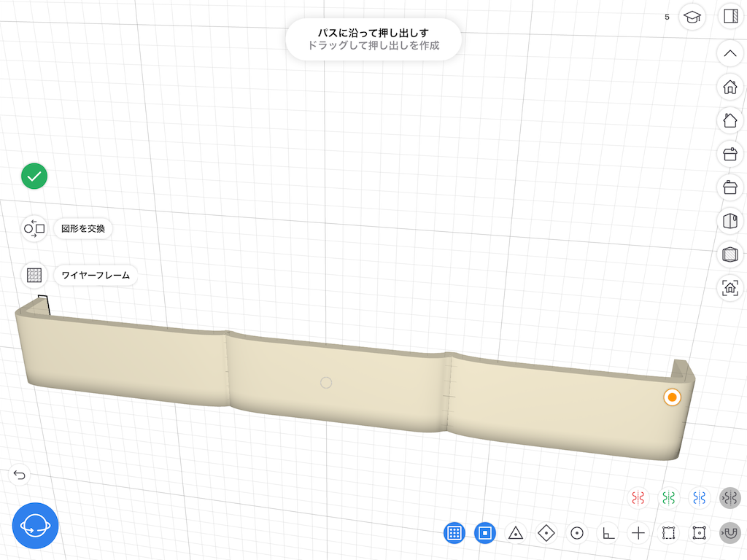Switch to the fourth house view icon
The width and height of the screenshot is (747, 560).
(729, 187)
